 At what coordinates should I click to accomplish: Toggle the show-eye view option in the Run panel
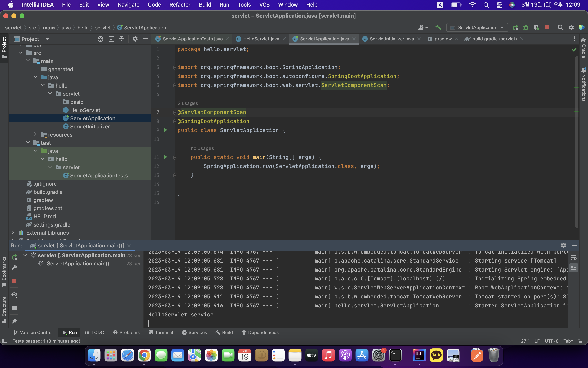click(14, 295)
